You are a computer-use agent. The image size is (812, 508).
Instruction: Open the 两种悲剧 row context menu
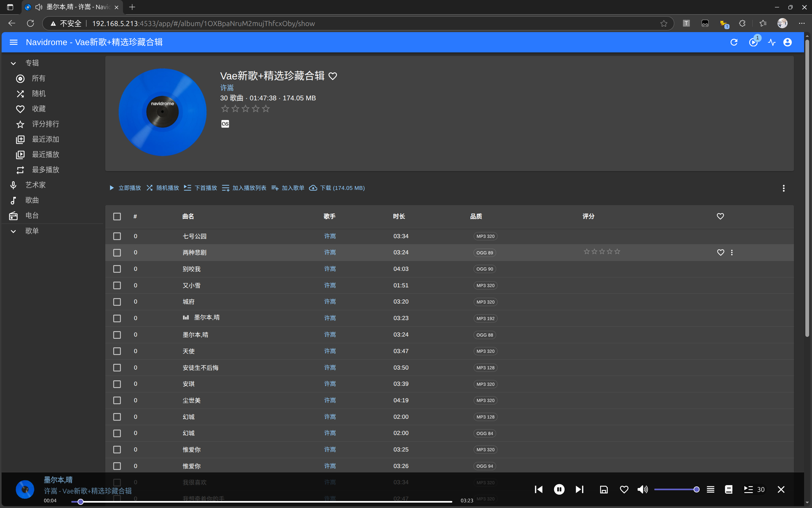click(x=732, y=252)
